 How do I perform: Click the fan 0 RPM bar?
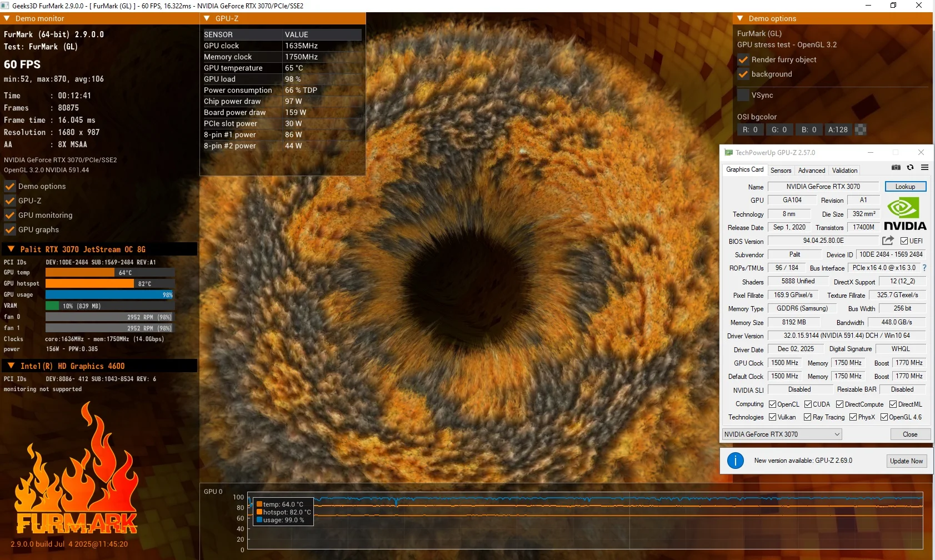click(110, 317)
